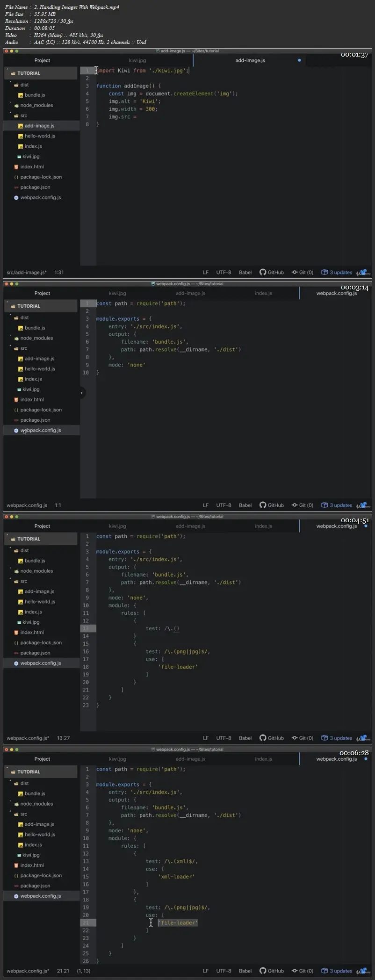
Task: Click the kiwi.jpg icon in the 00:06:28 frame tree
Action: tap(19, 855)
